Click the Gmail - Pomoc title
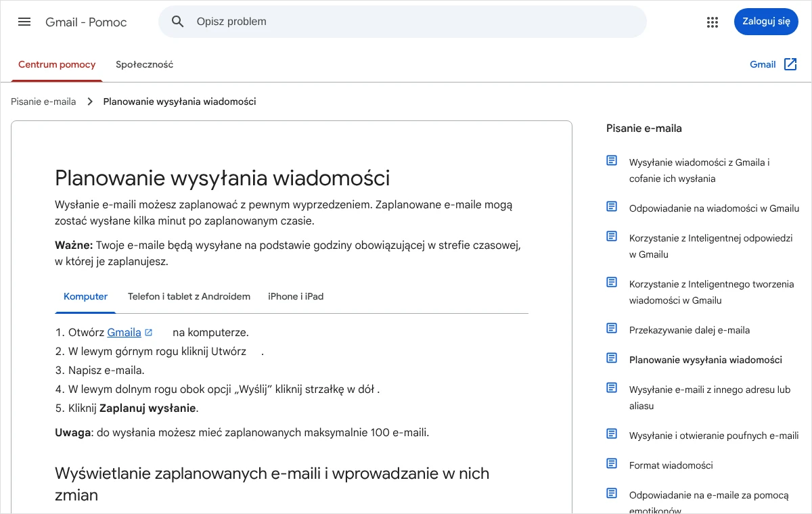 [x=86, y=22]
